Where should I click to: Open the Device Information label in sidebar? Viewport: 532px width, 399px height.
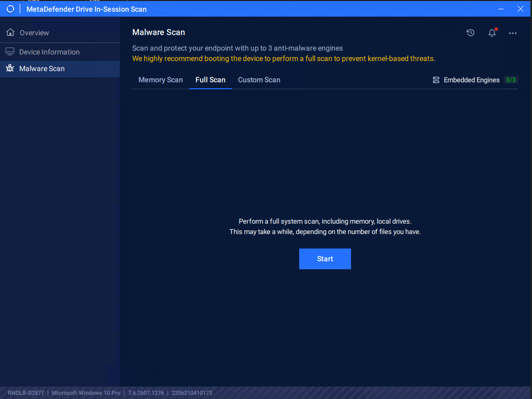tap(50, 52)
